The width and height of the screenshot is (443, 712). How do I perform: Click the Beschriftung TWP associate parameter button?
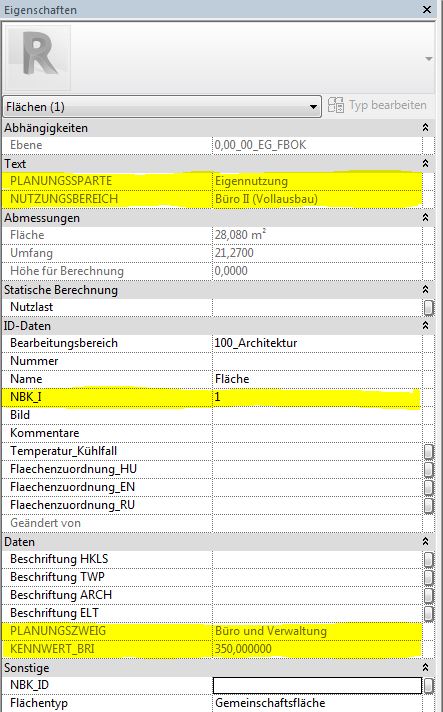point(428,577)
